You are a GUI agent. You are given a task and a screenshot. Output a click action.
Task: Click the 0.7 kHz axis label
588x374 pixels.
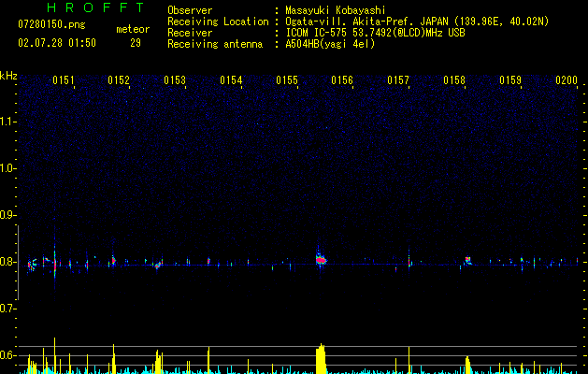(7, 309)
